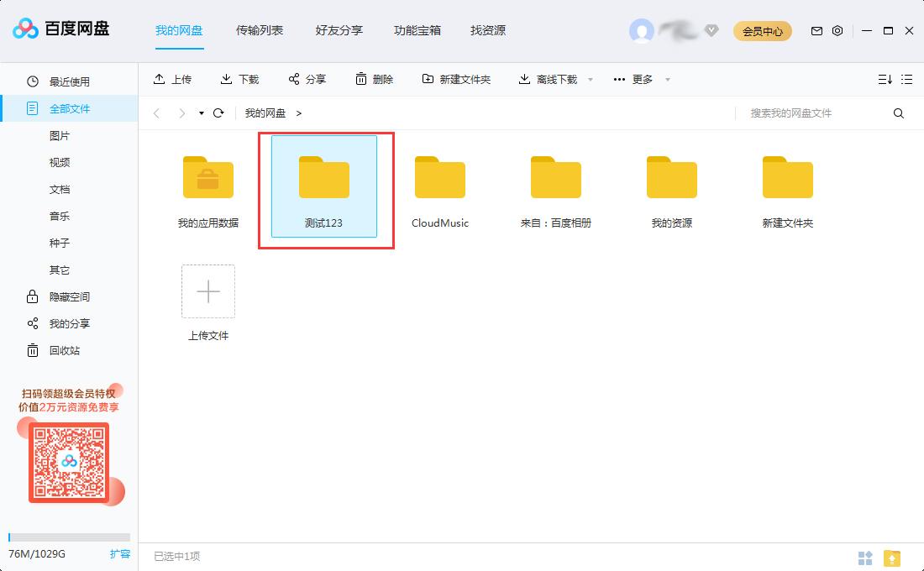
Task: Click the 上传 upload toolbar button
Action: (173, 79)
